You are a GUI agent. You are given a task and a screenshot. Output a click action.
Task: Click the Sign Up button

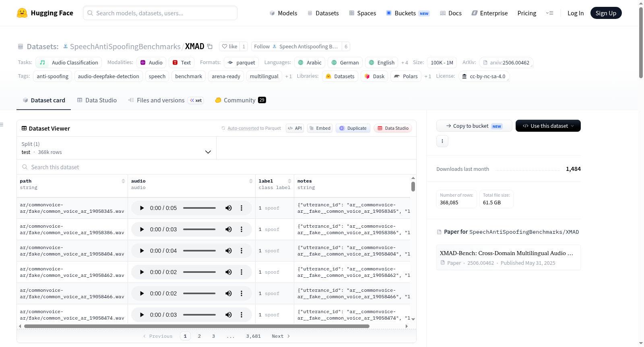606,13
